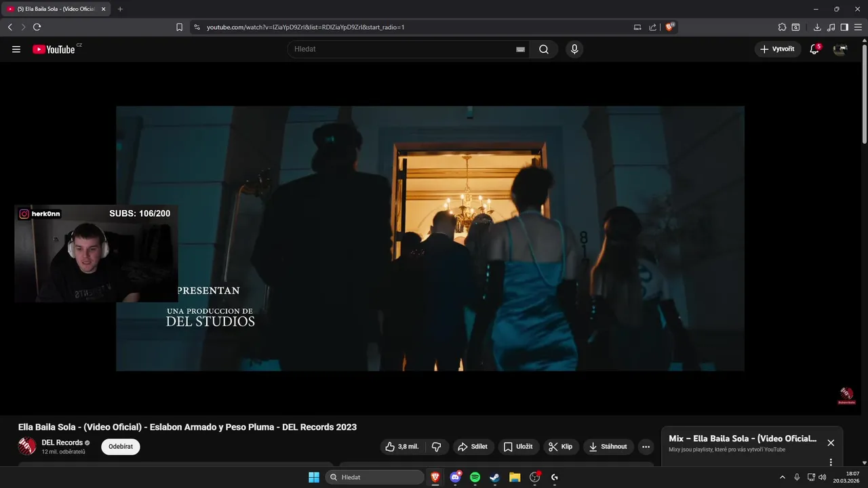The height and width of the screenshot is (488, 868).
Task: Open the YouTube guide hamburger menu
Action: click(16, 49)
